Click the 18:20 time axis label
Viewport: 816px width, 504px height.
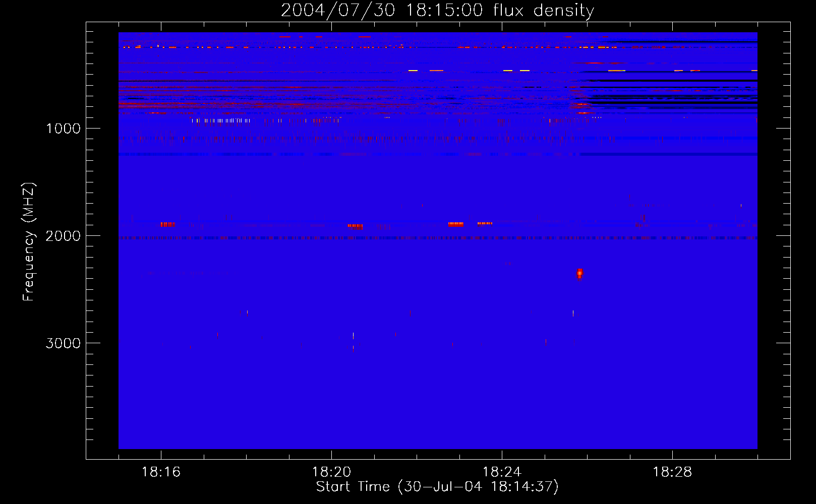(331, 472)
